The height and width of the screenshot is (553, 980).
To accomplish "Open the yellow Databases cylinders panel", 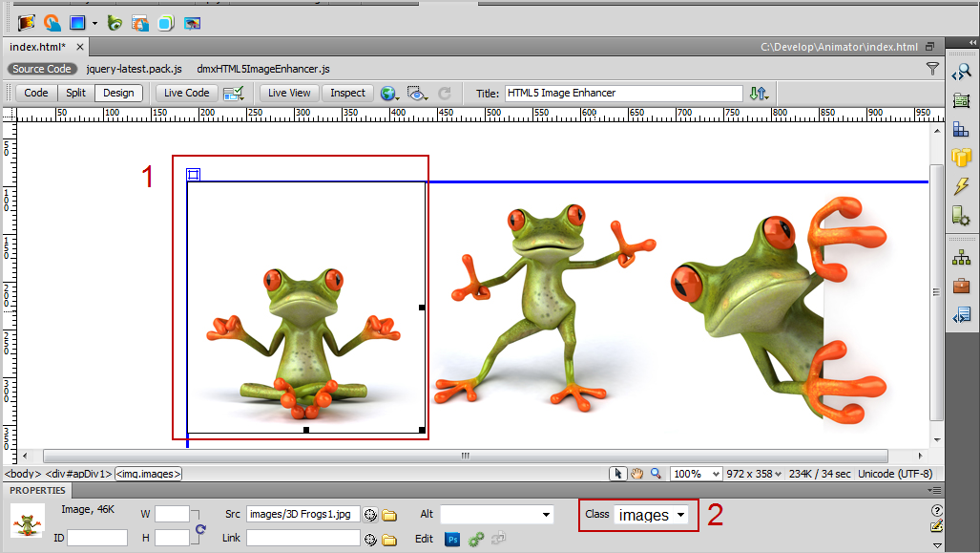I will pos(961,158).
